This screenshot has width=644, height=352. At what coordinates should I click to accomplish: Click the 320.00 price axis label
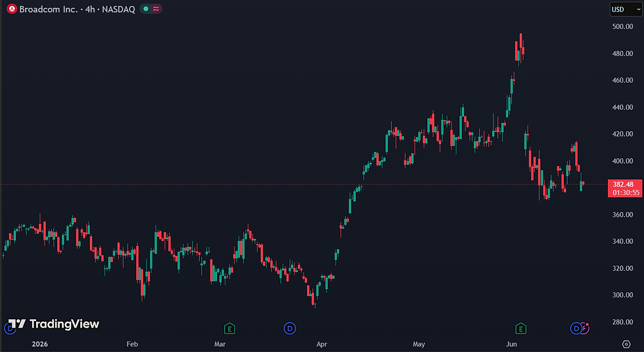[x=623, y=269]
